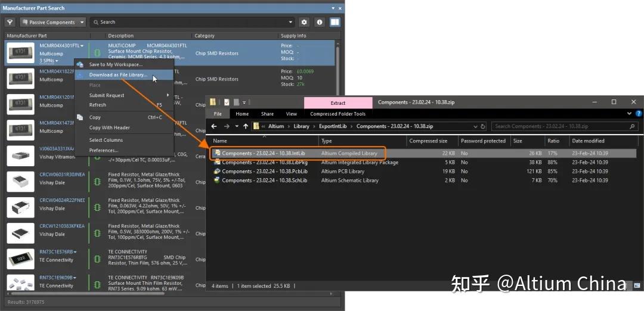Expand the search history dropdown arrow
Image resolution: width=644 pixels, height=311 pixels.
point(291,22)
